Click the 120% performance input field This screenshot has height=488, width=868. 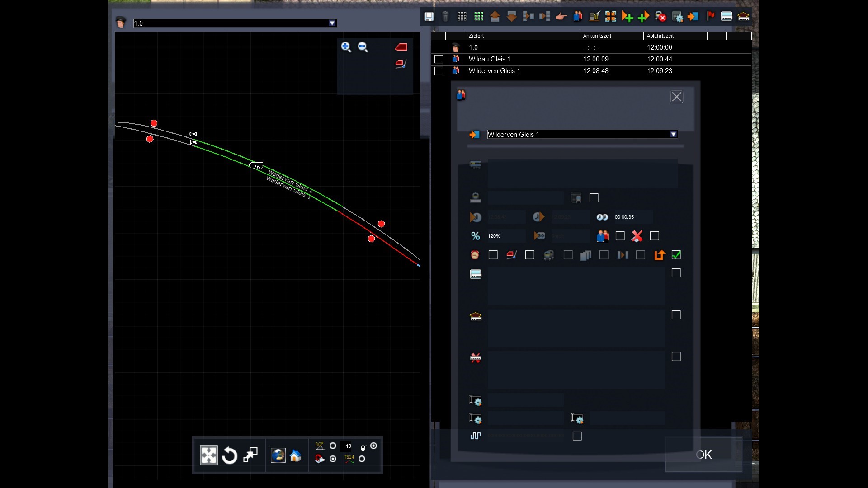pos(505,236)
